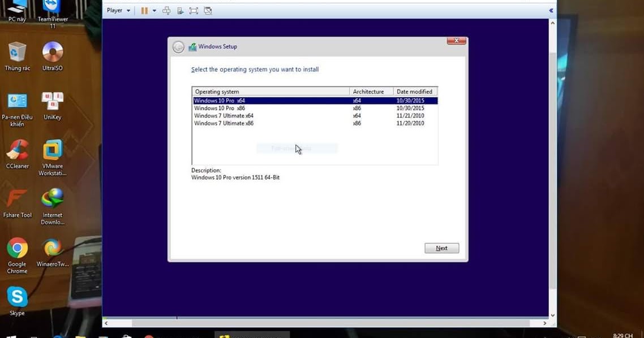644x338 pixels.
Task: Open the power options arrow beside pause
Action: click(x=154, y=11)
